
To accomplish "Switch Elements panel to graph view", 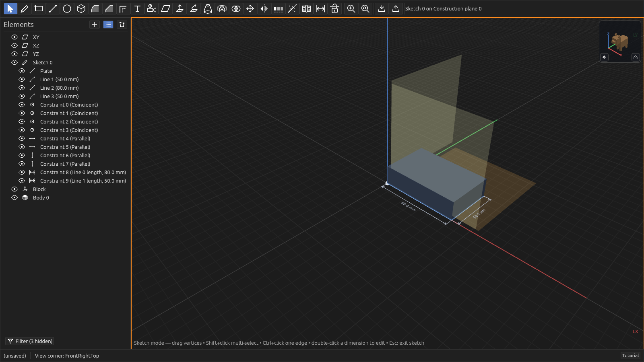I will pos(122,25).
